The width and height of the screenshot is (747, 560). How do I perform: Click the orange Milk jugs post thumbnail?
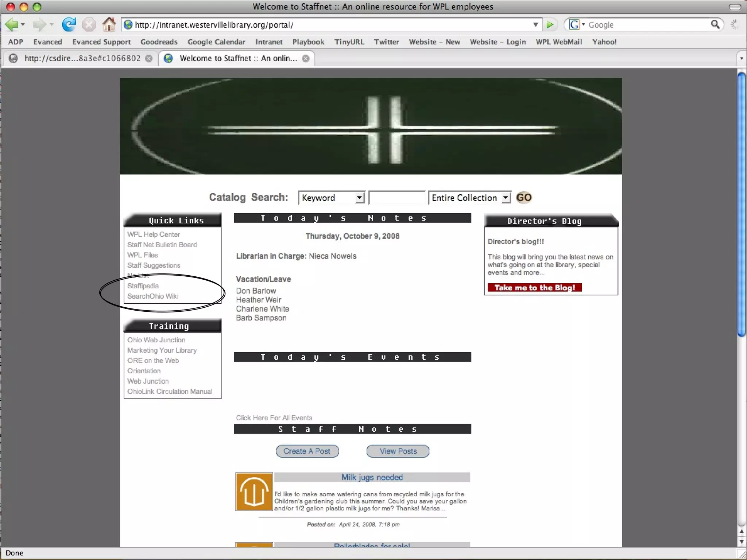(x=254, y=491)
